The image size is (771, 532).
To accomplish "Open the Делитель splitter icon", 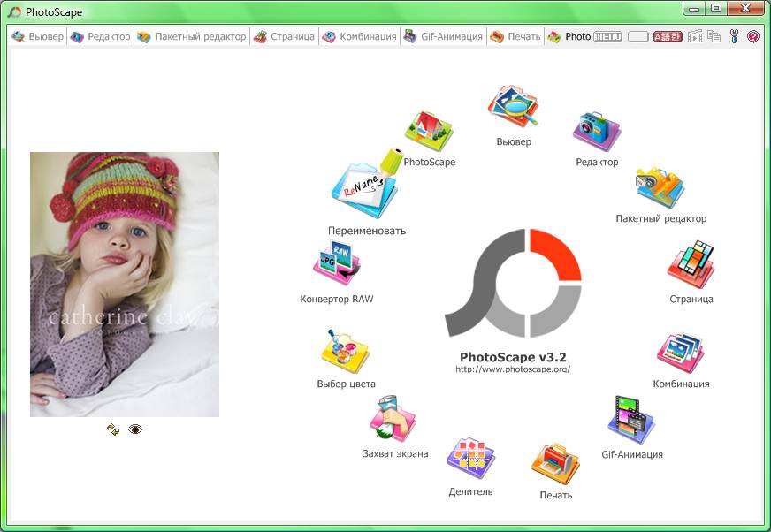I will [x=470, y=459].
